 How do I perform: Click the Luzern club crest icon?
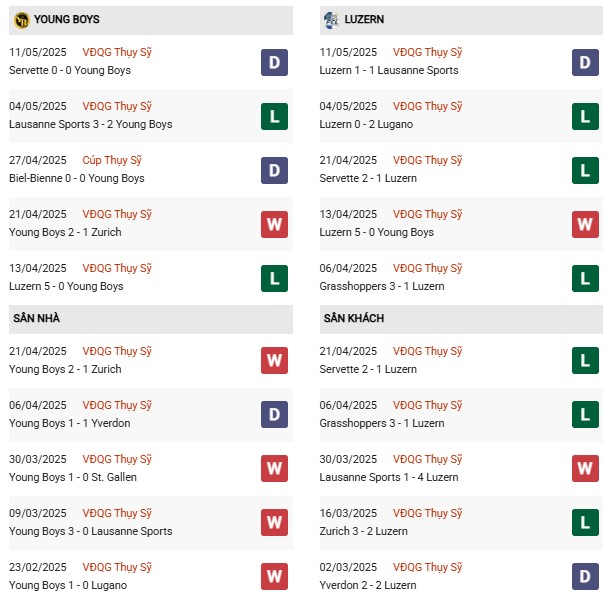pos(331,20)
